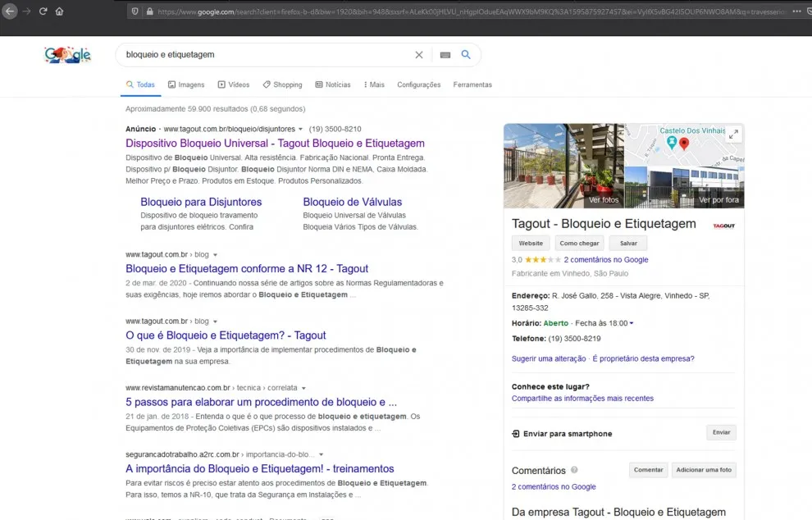Open the Mais menu
812x520 pixels.
coord(374,84)
